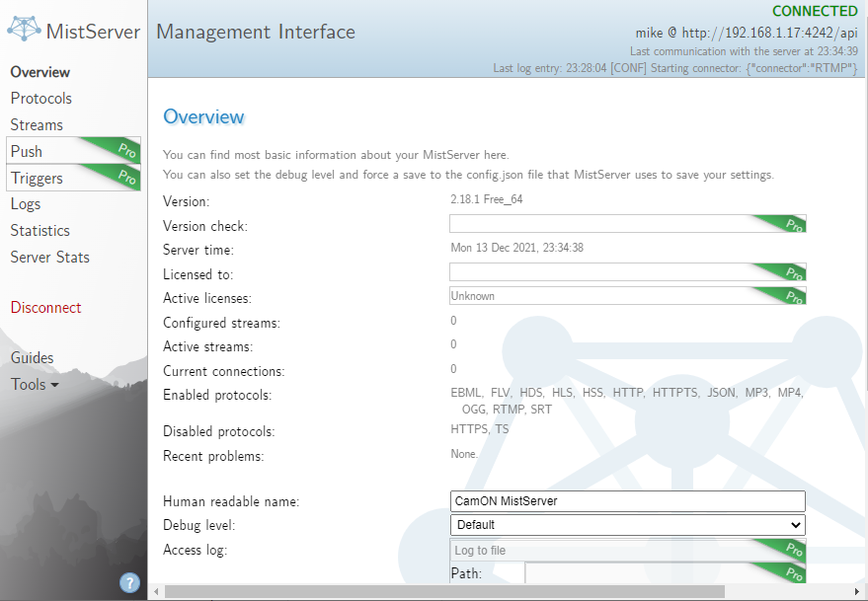Open the Overview menu item
This screenshot has width=868, height=601.
click(x=39, y=72)
